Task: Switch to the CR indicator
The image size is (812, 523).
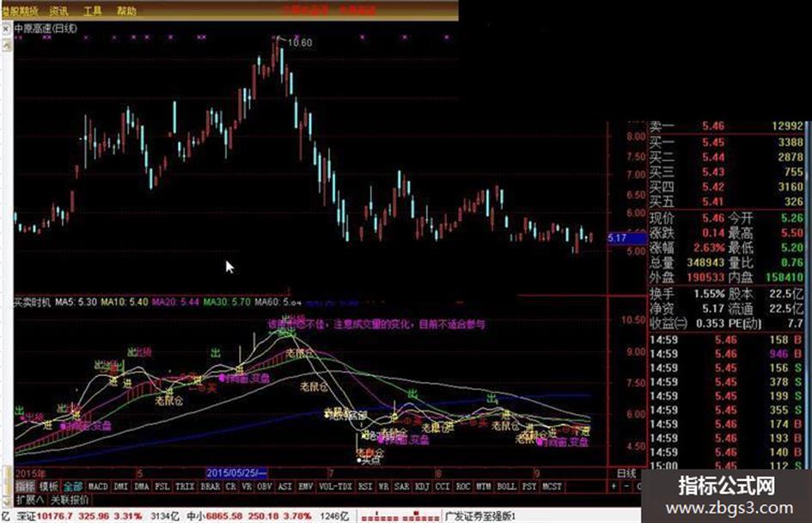Action: [x=231, y=487]
